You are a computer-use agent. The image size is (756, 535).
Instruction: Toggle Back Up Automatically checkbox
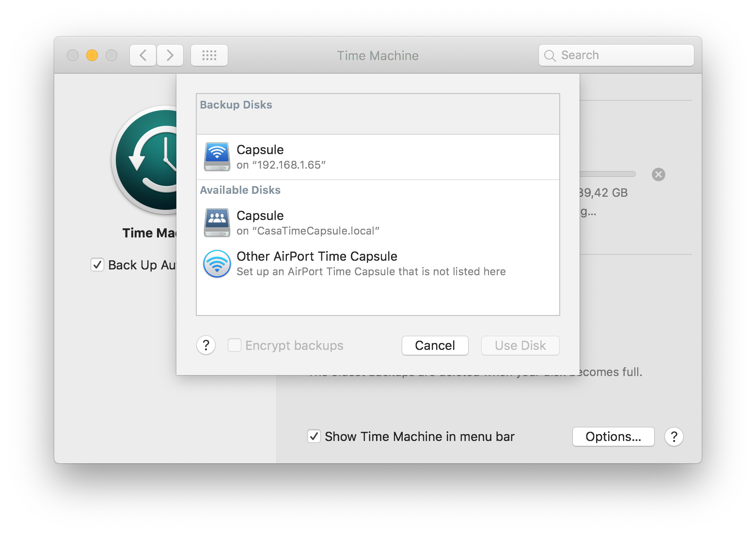(97, 265)
